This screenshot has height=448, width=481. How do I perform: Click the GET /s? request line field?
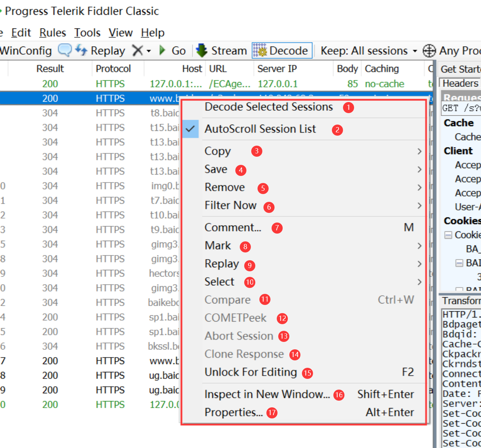461,108
